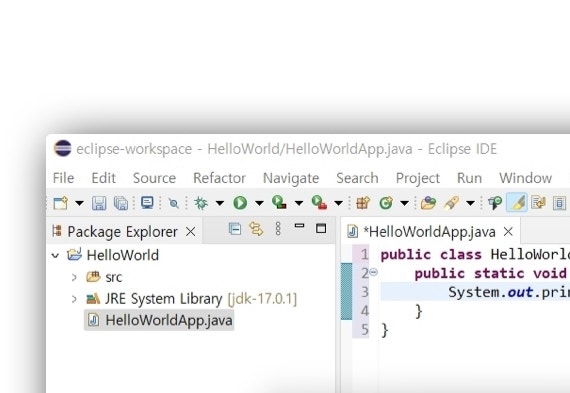Open the Search dropdown arrow beside pencil icon
Image resolution: width=570 pixels, height=393 pixels.
(x=470, y=203)
